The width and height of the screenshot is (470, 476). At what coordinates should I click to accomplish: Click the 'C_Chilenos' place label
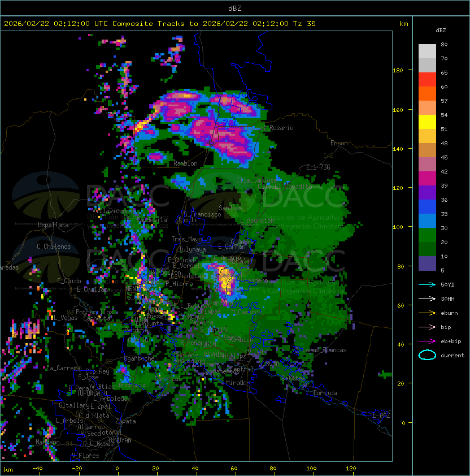54,246
